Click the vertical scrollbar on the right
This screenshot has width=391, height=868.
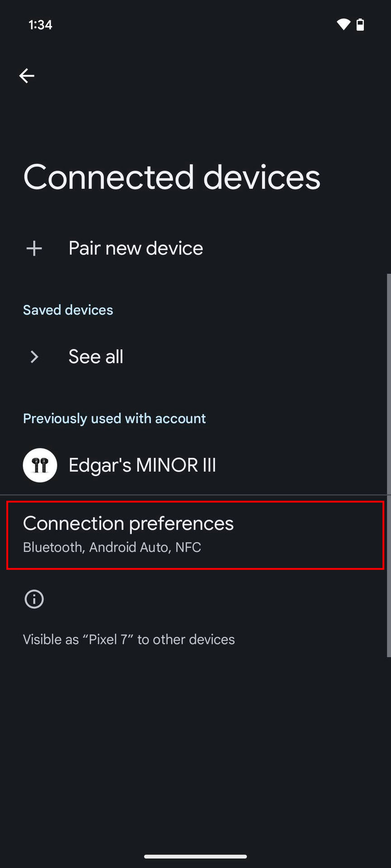point(388,465)
